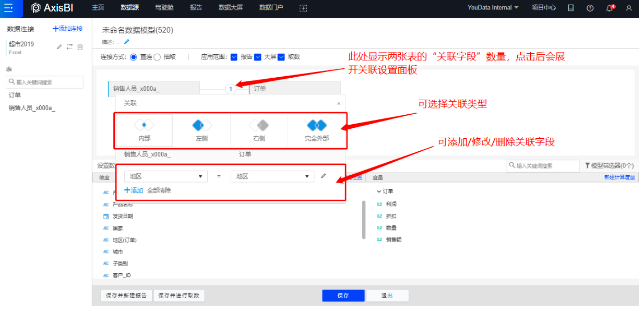Click the AxisBI logo
The height and width of the screenshot is (313, 644).
[x=53, y=8]
